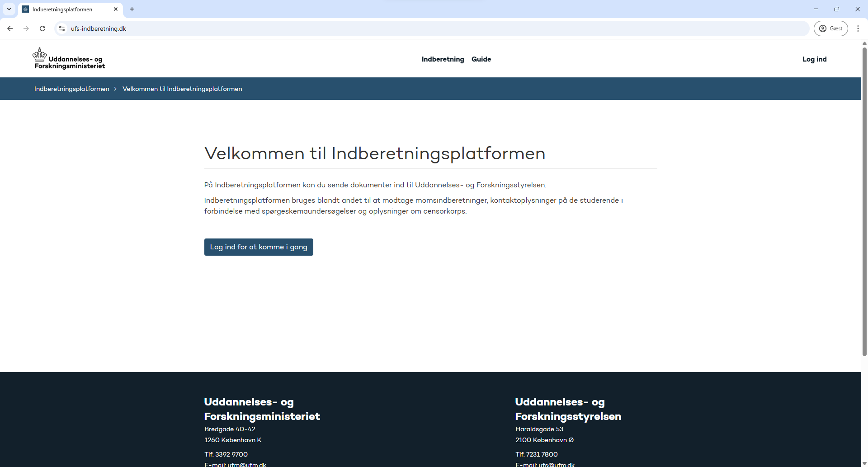
Task: Click the breadcrumb chevron separator
Action: click(115, 89)
